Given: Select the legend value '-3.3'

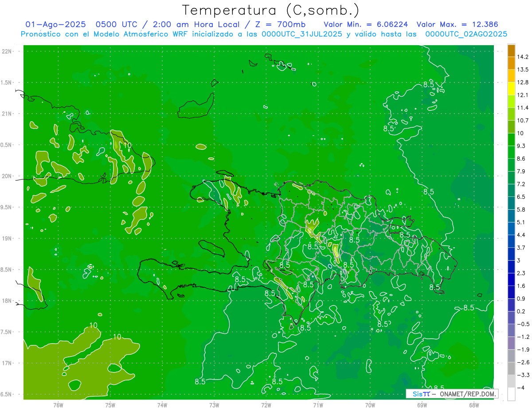Looking at the screenshot, I should [x=523, y=375].
